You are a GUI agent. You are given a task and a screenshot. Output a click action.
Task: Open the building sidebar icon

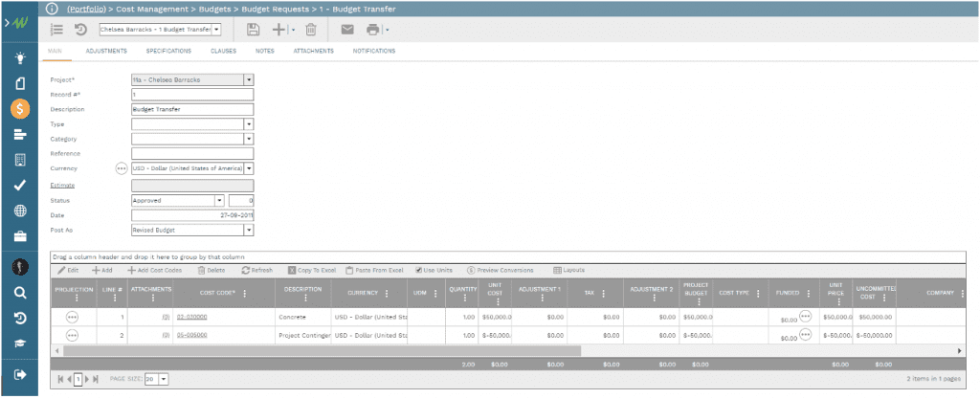click(20, 160)
